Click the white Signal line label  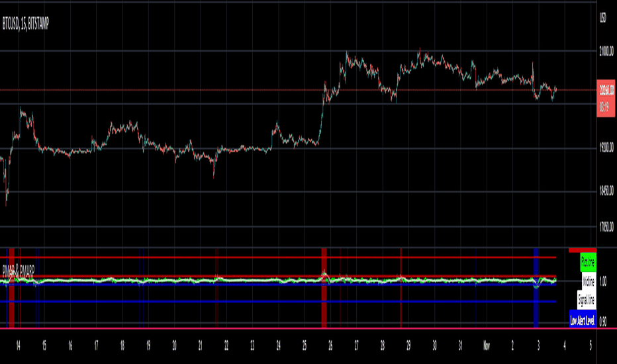click(x=587, y=300)
